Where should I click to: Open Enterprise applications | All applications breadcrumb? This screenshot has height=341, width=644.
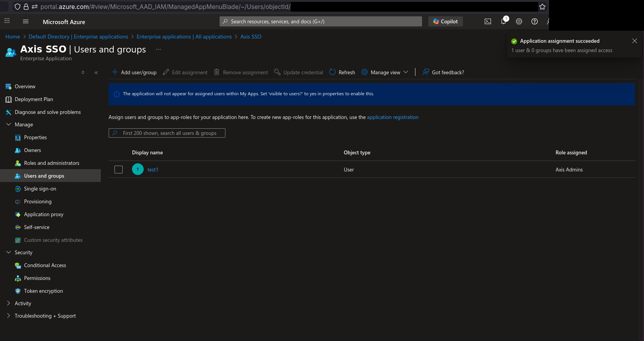point(184,37)
